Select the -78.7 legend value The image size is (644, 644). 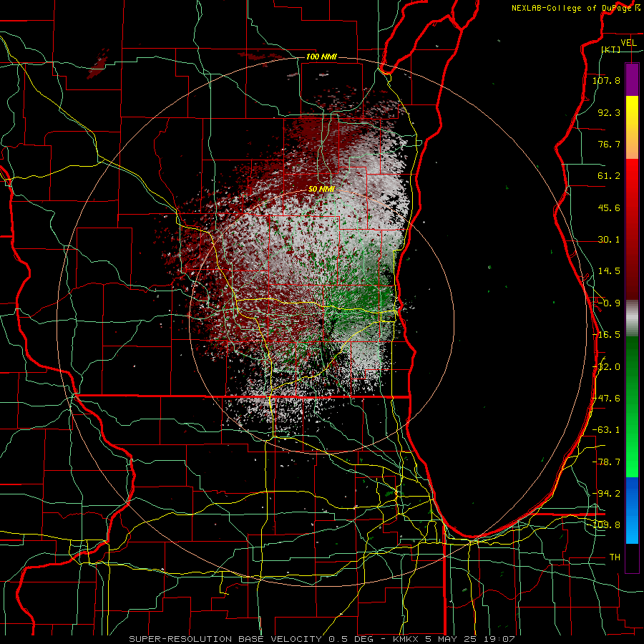pos(607,462)
